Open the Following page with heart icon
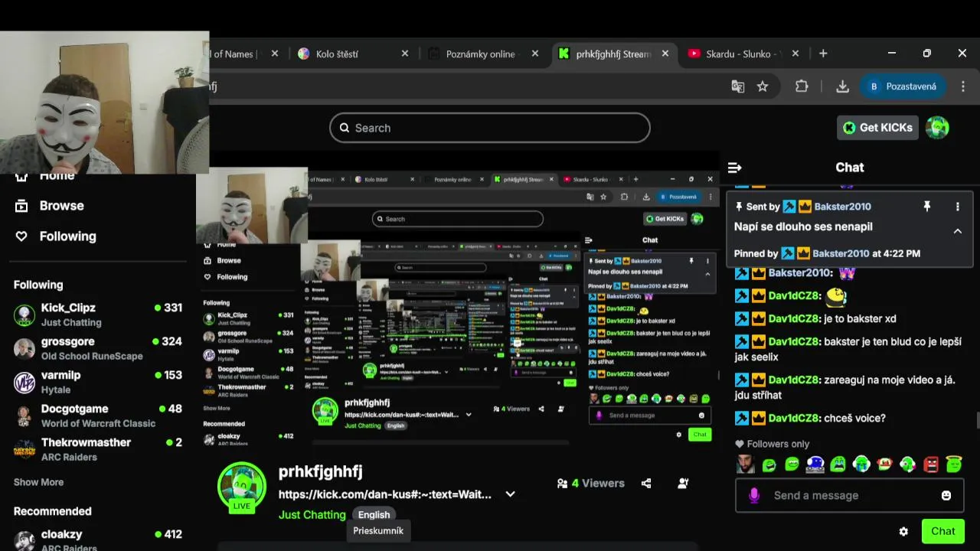Screen dimensions: 980x551 pyautogui.click(x=57, y=236)
